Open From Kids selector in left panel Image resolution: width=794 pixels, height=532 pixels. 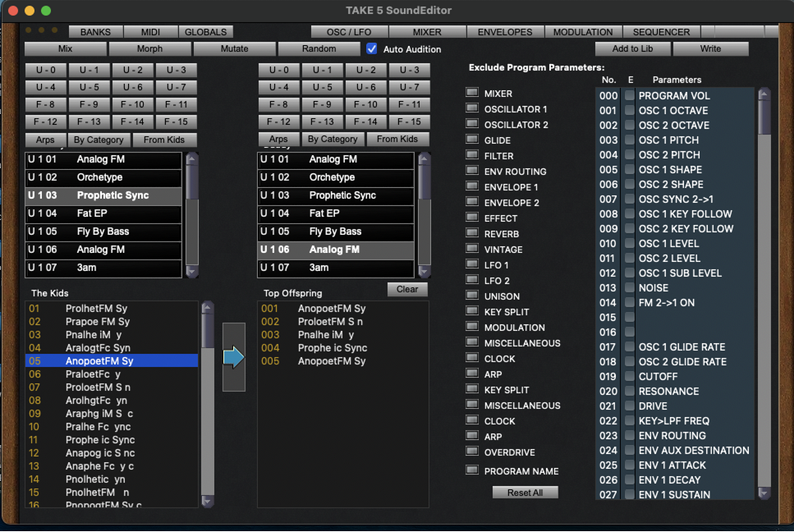click(164, 140)
